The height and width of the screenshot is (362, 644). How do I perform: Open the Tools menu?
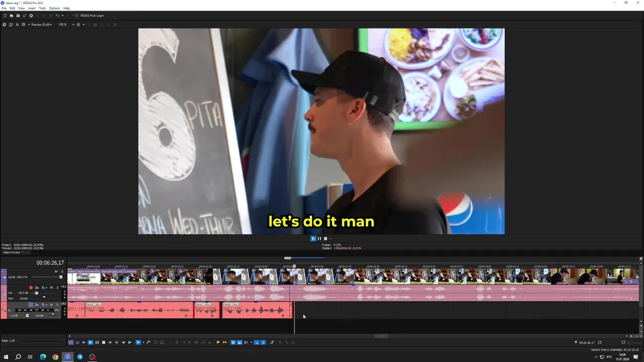pyautogui.click(x=42, y=8)
